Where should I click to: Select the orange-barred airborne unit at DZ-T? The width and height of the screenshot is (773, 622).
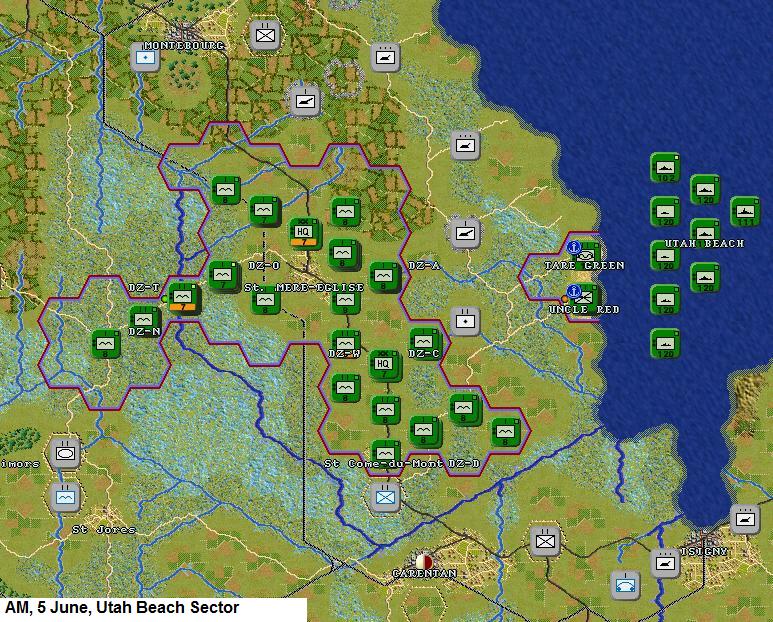[x=183, y=298]
